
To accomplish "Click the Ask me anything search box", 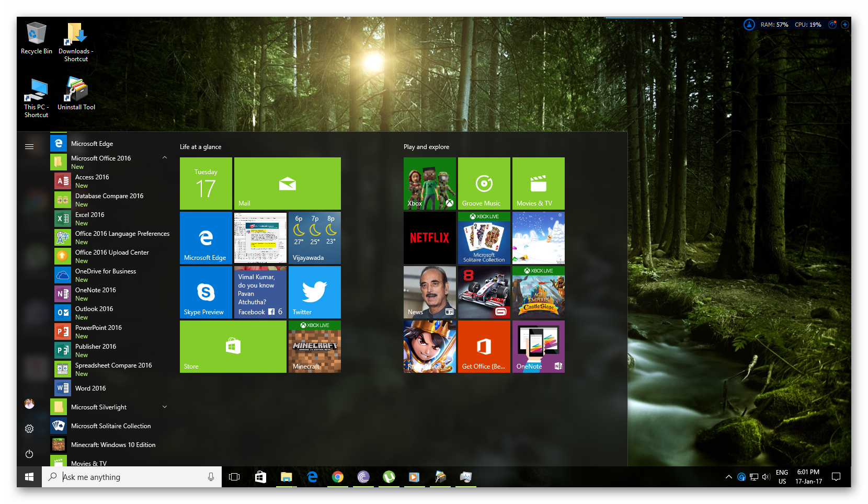I will tap(132, 477).
